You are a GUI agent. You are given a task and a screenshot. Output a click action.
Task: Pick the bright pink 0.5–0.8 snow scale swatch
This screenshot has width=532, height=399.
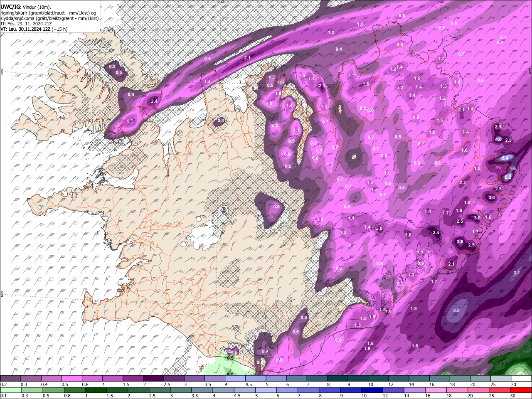(x=71, y=378)
